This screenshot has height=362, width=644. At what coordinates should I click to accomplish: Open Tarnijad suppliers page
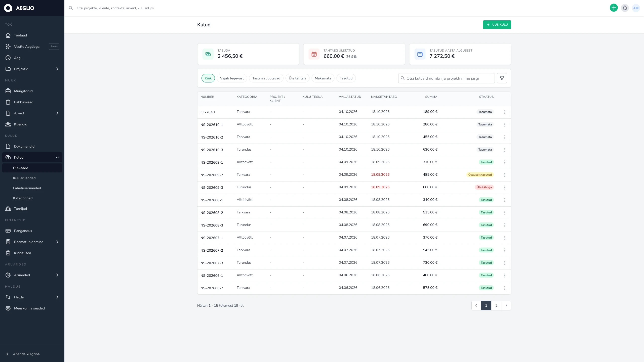tap(32, 209)
